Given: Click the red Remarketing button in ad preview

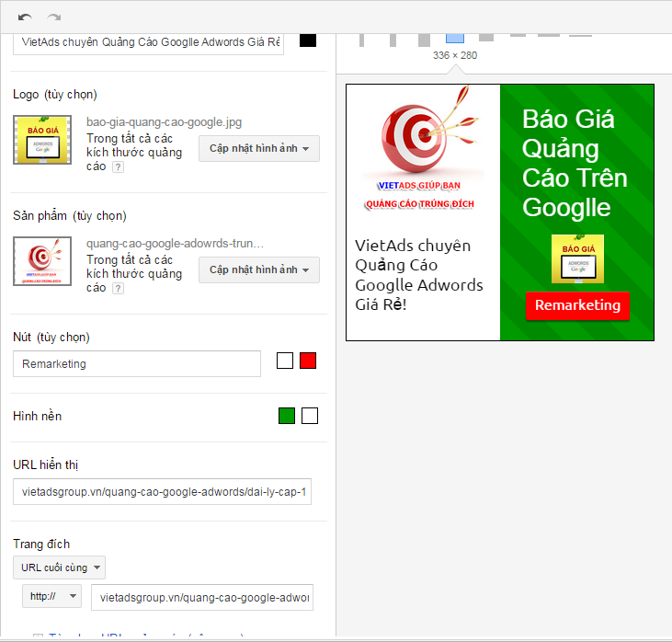Looking at the screenshot, I should coord(577,305).
